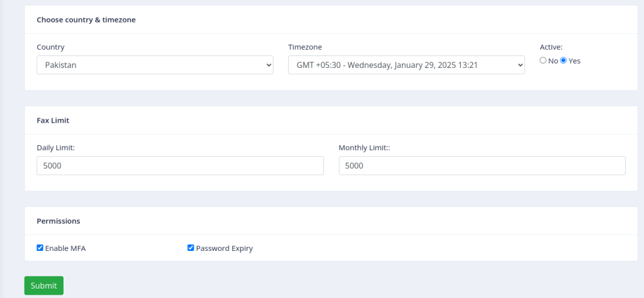Click the Country dropdown arrow
The height and width of the screenshot is (298, 644).
pyautogui.click(x=269, y=65)
